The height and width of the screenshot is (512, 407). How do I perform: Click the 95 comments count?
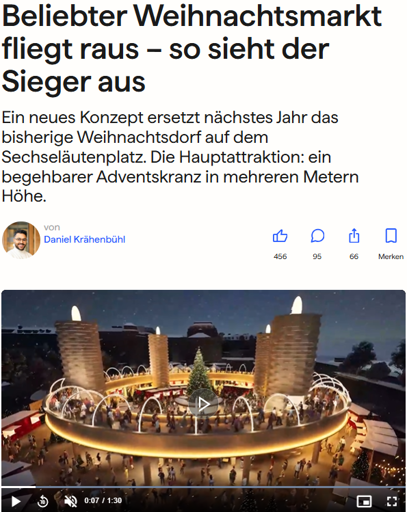317,256
